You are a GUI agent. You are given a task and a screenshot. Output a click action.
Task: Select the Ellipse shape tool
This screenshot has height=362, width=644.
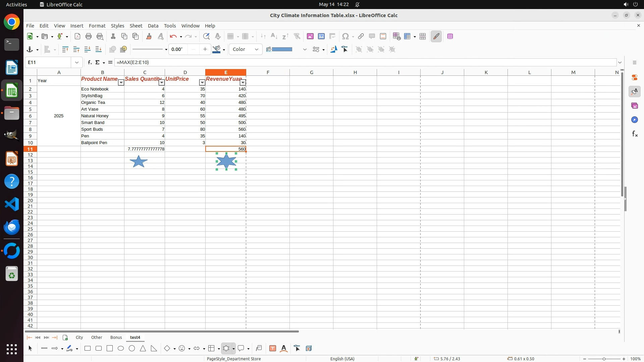121,349
